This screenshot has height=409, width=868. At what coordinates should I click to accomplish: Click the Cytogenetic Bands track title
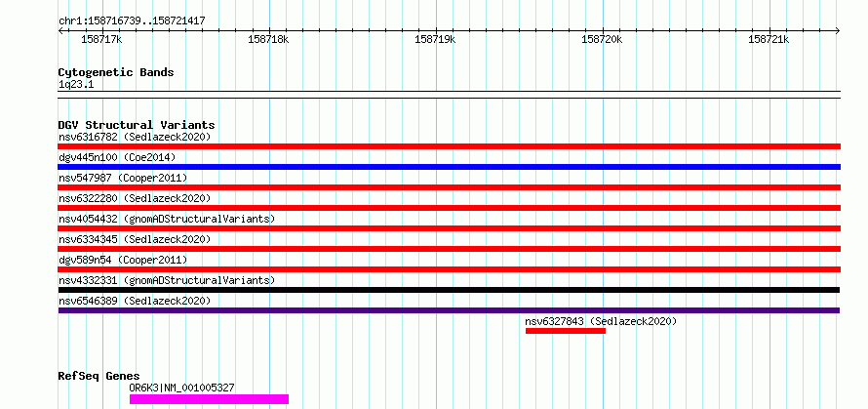[116, 72]
